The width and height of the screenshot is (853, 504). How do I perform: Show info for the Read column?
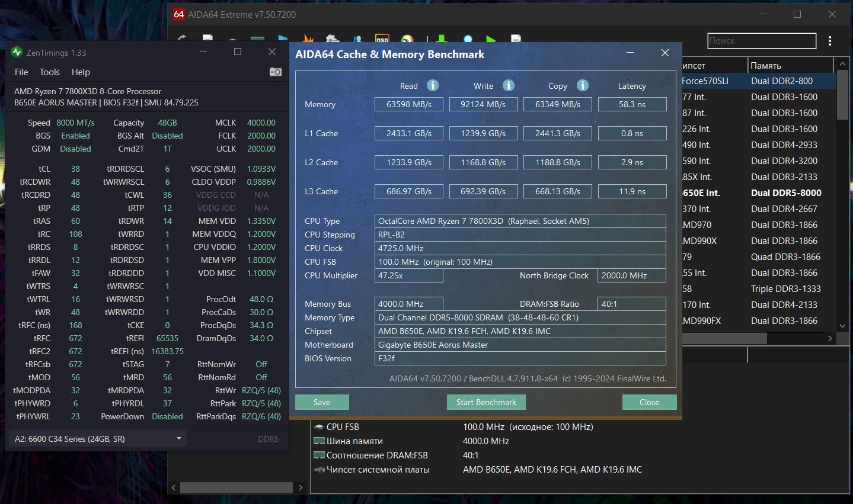433,85
